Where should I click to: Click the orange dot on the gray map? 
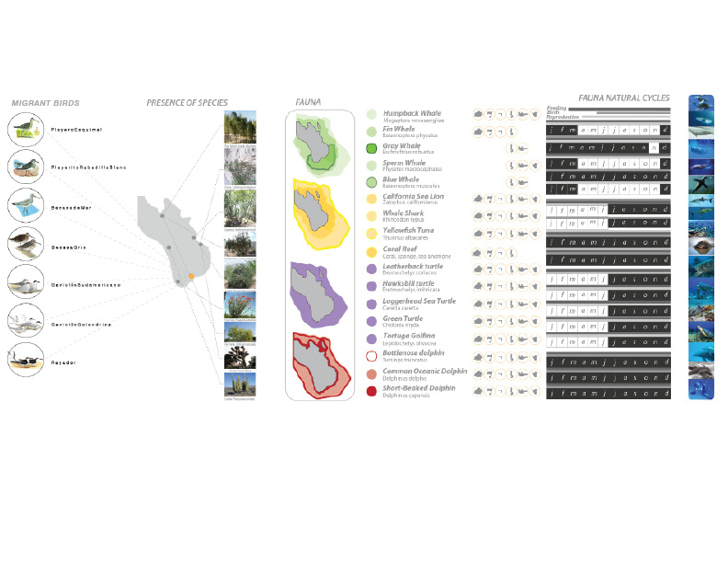pyautogui.click(x=190, y=275)
